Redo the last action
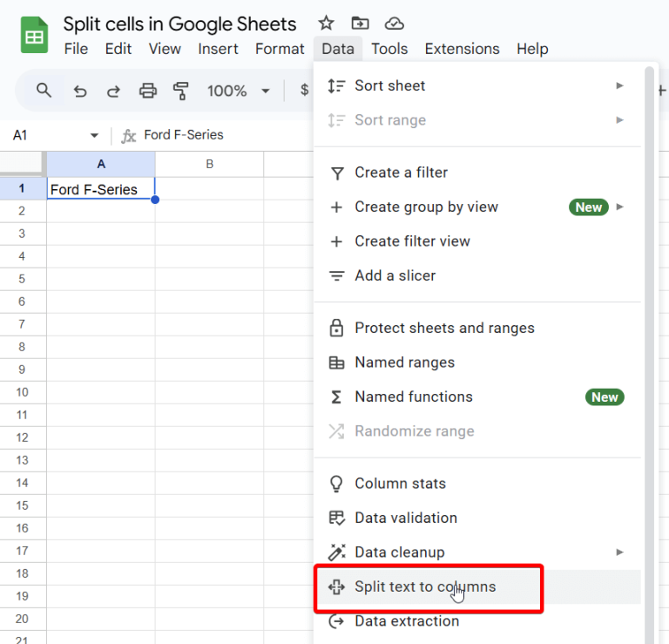The height and width of the screenshot is (644, 669). [x=113, y=91]
